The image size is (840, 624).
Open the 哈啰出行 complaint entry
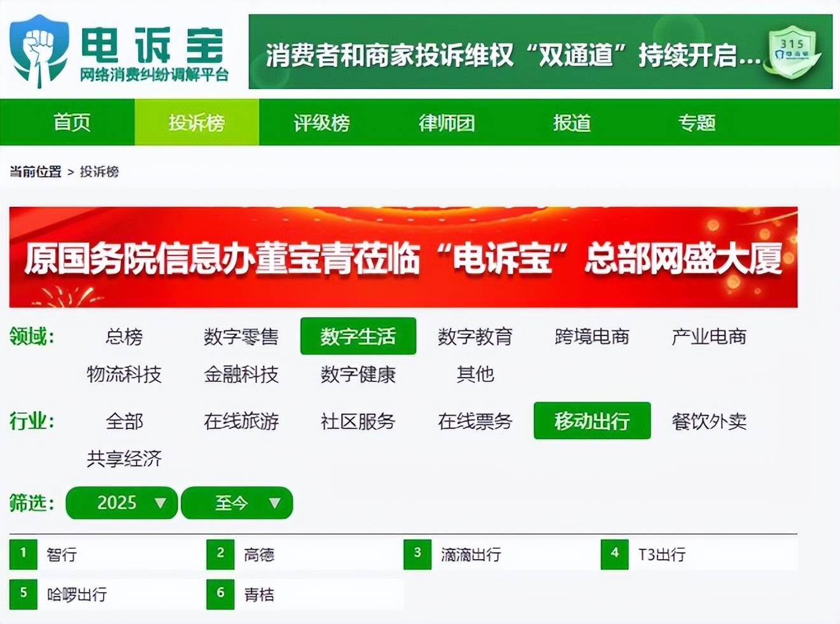[77, 594]
